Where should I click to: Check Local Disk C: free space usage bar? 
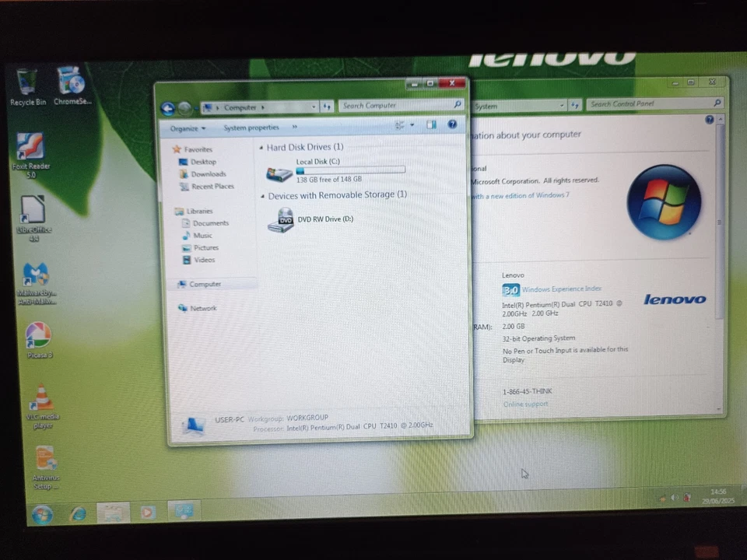click(350, 170)
